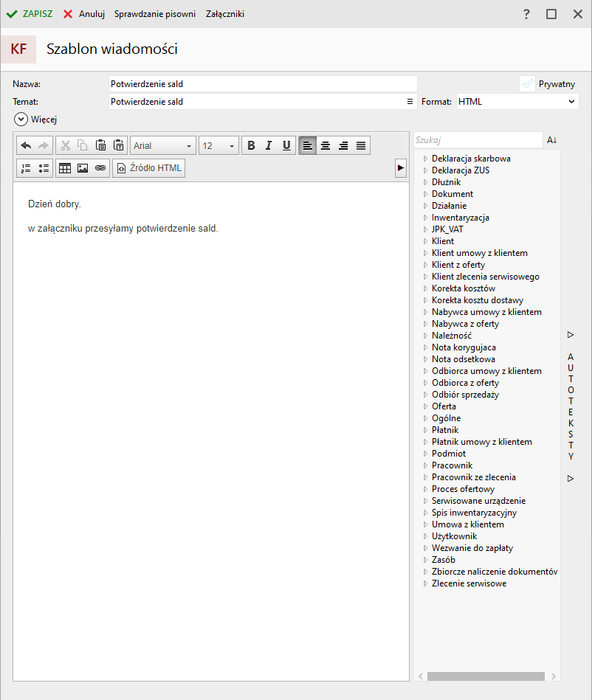Select Wezwanie do zapłaty in tree
The height and width of the screenshot is (700, 592).
472,548
